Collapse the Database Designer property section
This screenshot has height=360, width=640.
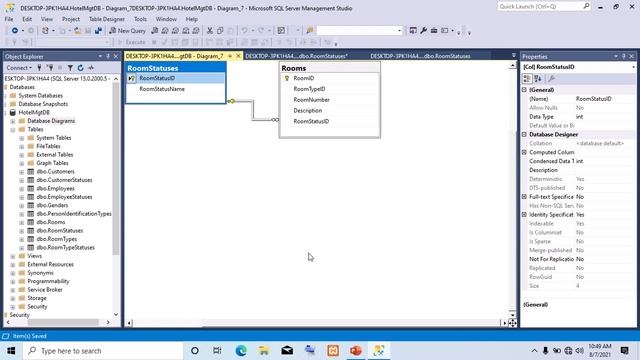point(524,134)
